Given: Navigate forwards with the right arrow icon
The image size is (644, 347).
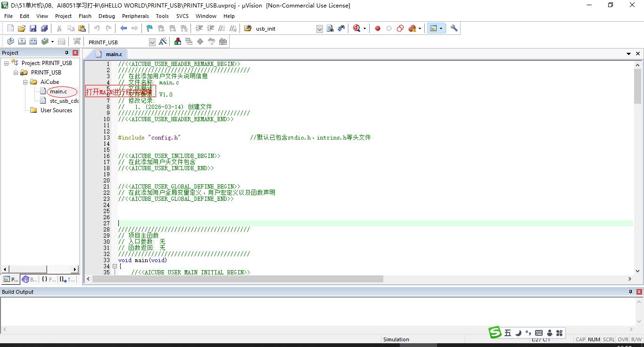Looking at the screenshot, I should (x=135, y=28).
